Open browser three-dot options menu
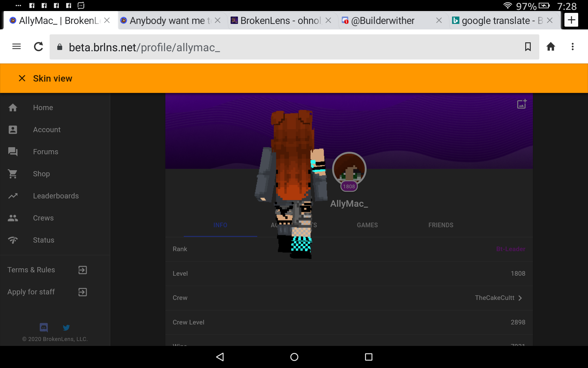588x368 pixels. [x=572, y=47]
